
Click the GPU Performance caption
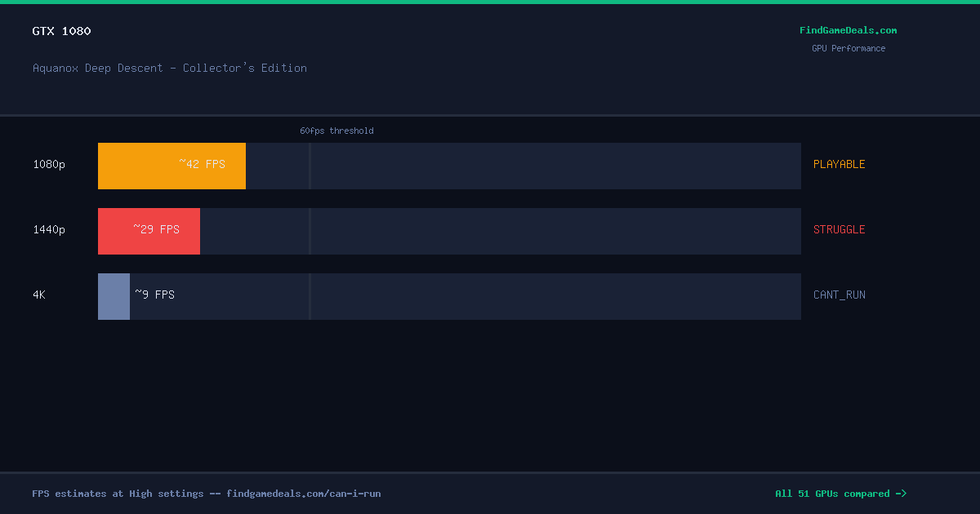point(849,48)
